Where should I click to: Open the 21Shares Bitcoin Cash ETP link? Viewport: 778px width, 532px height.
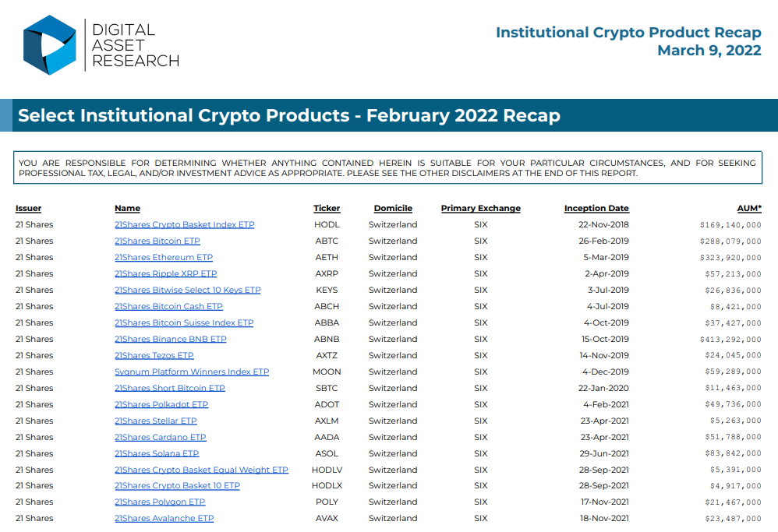coord(168,306)
